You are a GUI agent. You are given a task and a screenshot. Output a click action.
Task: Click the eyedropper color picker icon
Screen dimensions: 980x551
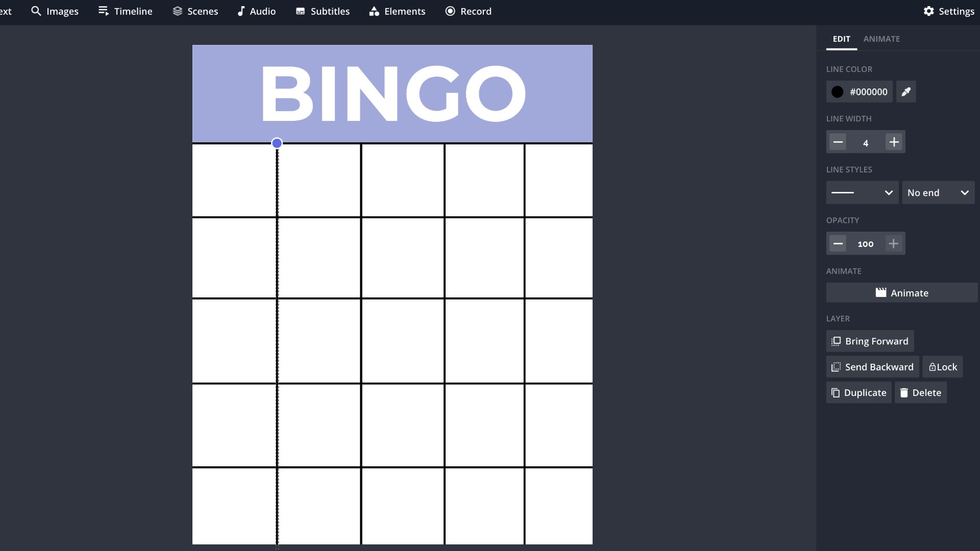(x=905, y=92)
